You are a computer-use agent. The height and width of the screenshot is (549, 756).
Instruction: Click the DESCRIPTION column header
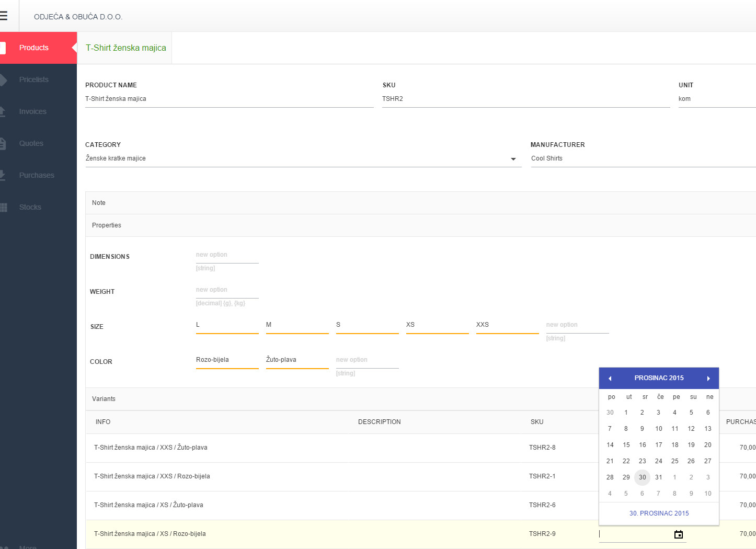[x=380, y=422]
